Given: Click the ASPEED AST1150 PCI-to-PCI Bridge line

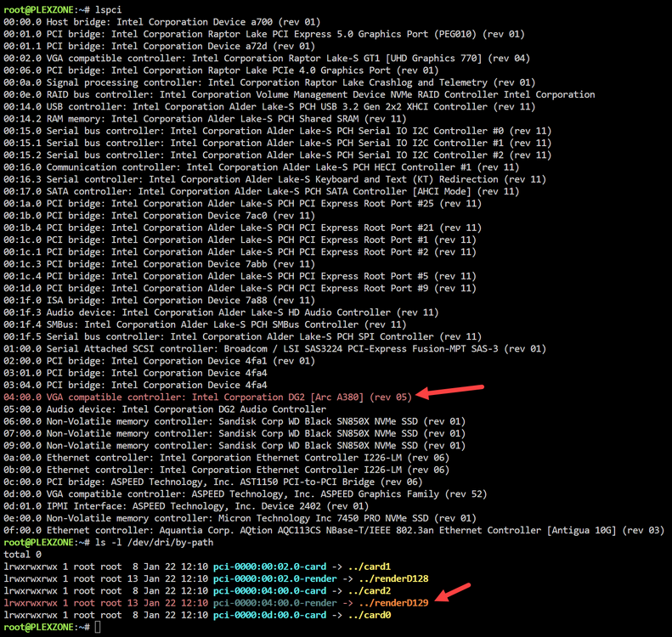Looking at the screenshot, I should pos(213,482).
